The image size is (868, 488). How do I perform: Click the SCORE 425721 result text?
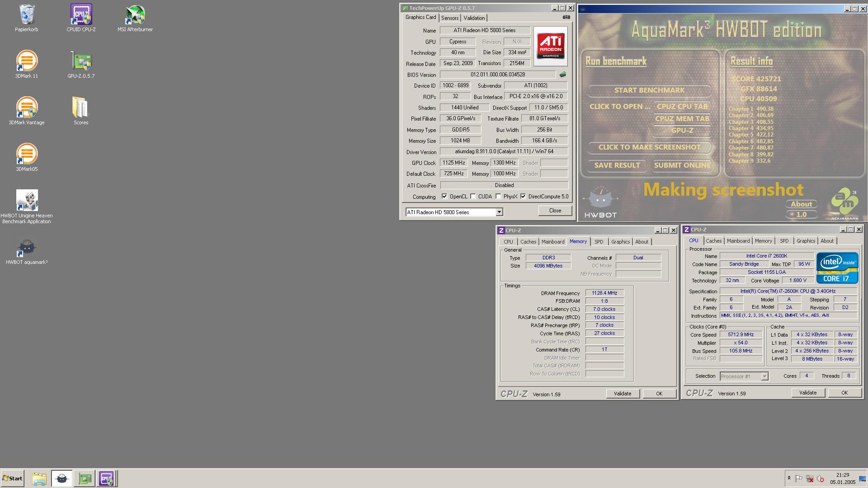pos(756,79)
